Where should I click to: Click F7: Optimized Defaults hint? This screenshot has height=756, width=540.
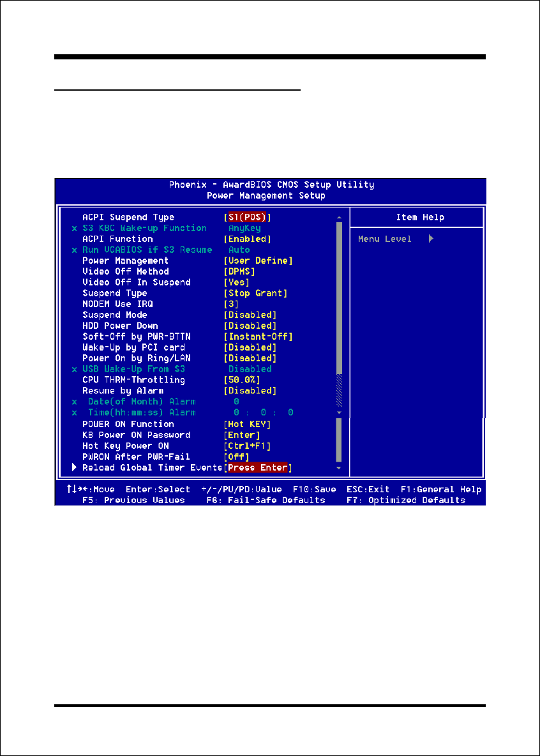coord(406,500)
